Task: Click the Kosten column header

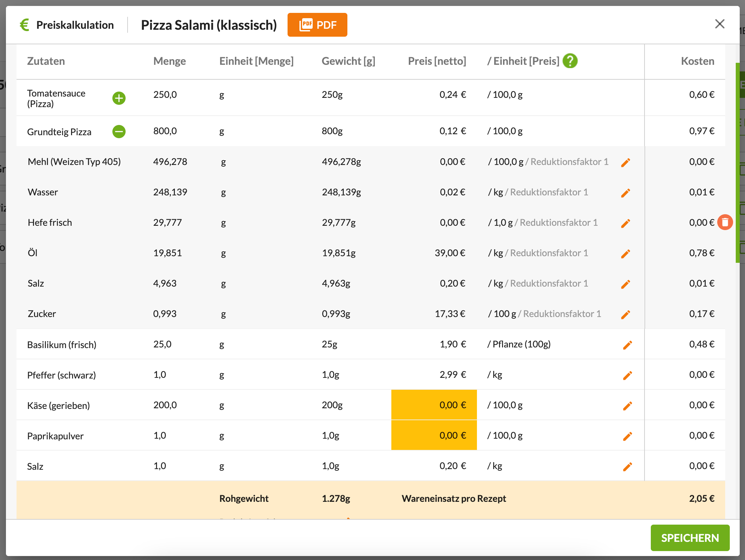Action: (x=697, y=61)
